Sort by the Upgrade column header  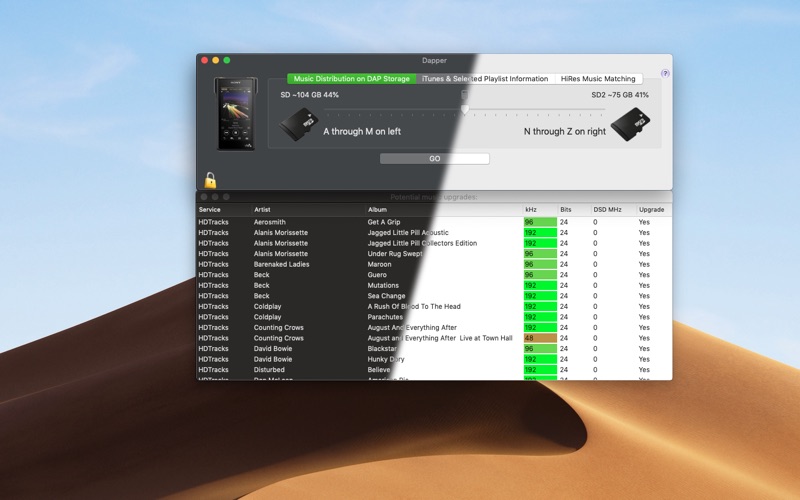(x=652, y=210)
